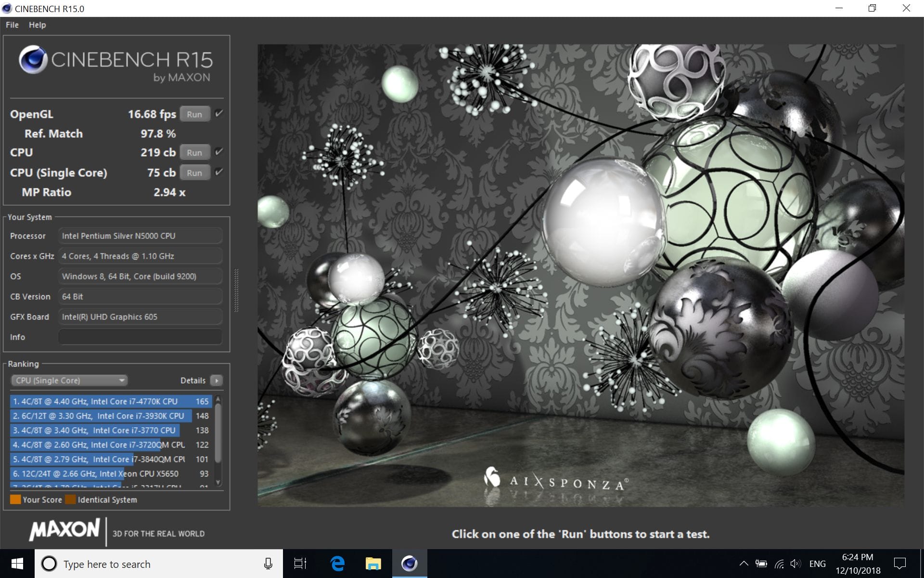The height and width of the screenshot is (578, 924).
Task: Click the ranking list scroll down arrow
Action: [x=218, y=482]
